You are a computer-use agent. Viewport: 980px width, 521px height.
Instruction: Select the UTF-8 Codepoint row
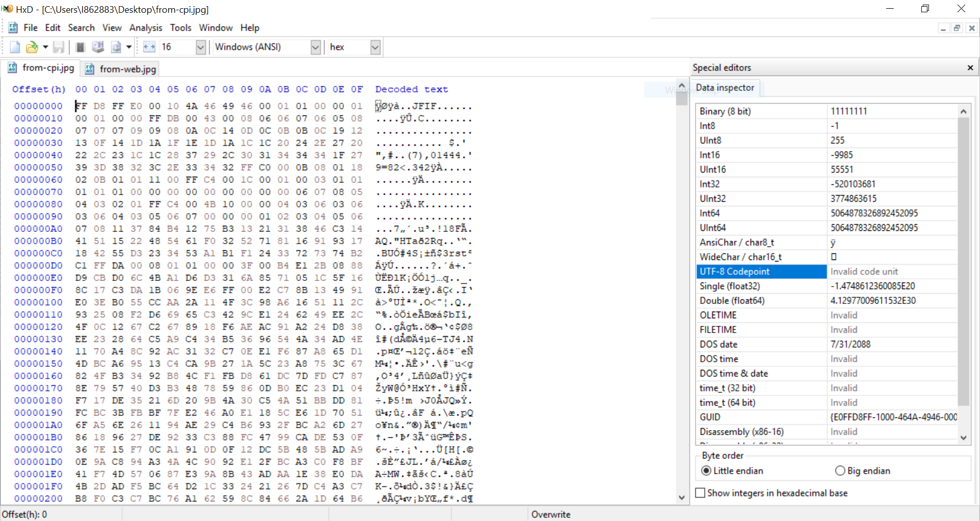coord(761,272)
